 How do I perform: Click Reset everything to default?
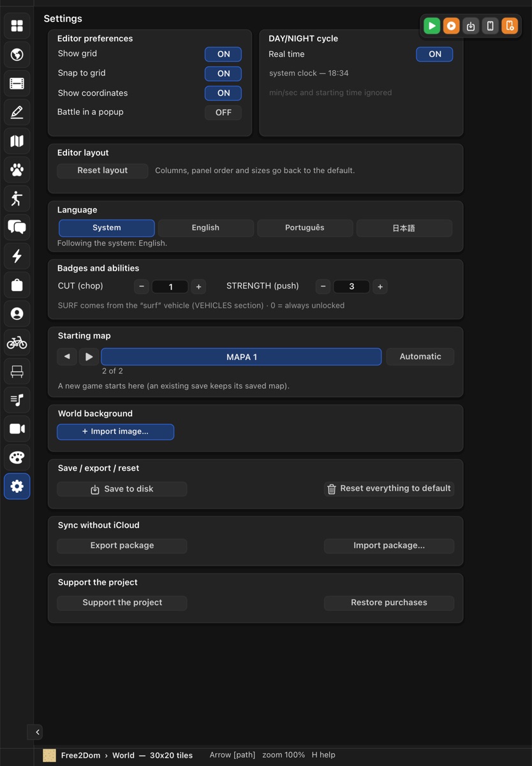(x=389, y=489)
